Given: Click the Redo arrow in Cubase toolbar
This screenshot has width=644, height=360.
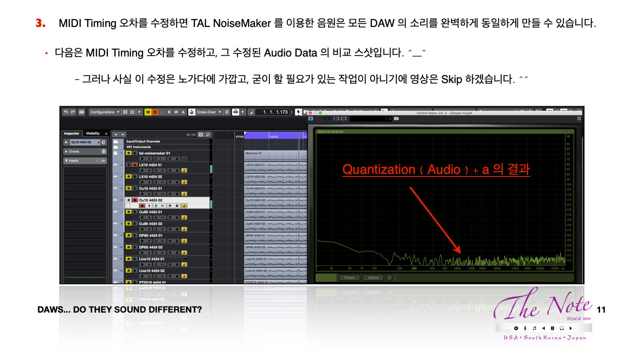Looking at the screenshot, I should [73, 112].
